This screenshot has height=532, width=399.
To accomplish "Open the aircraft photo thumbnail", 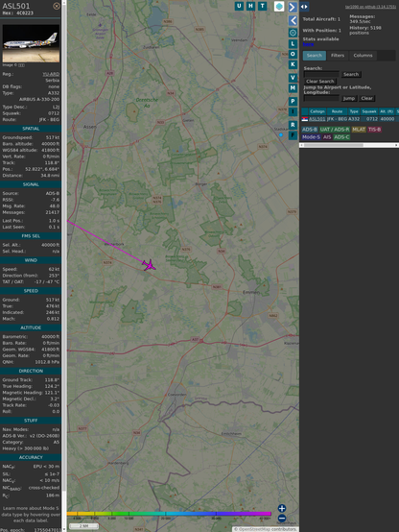I will click(x=31, y=43).
